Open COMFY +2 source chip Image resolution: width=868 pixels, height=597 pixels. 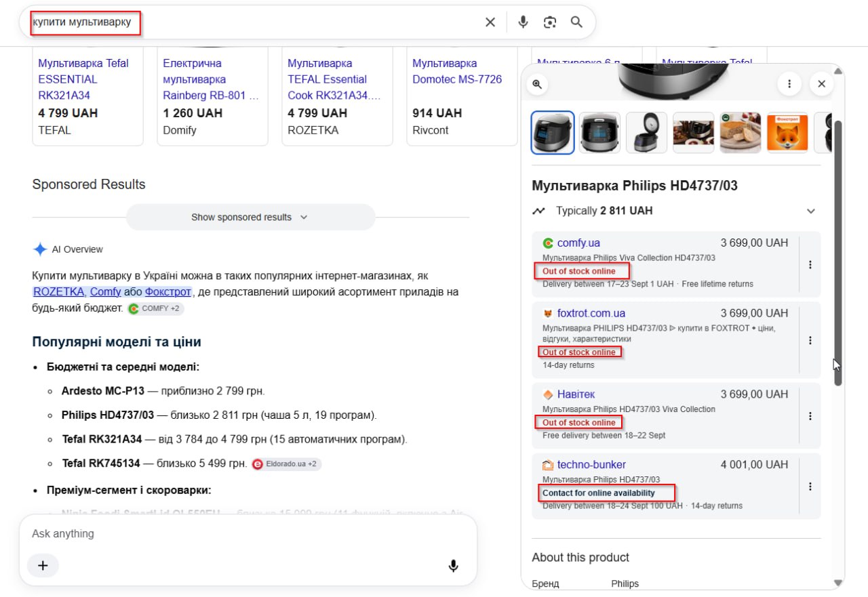155,308
